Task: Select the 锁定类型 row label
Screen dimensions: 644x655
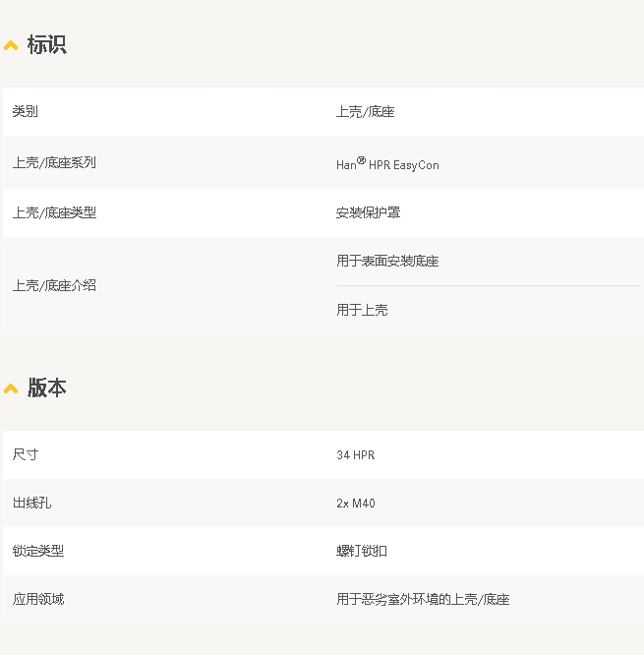Action: [38, 552]
